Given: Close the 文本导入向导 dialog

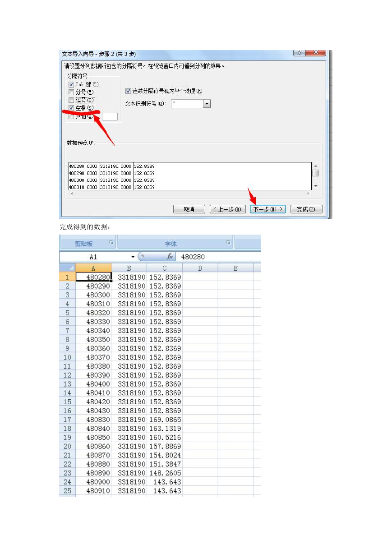Looking at the screenshot, I should [x=315, y=52].
